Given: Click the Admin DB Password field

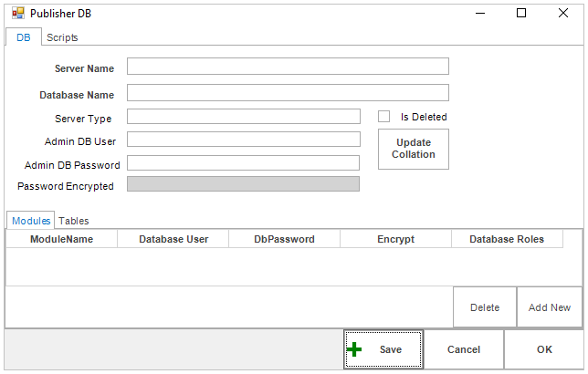Looking at the screenshot, I should coord(244,163).
